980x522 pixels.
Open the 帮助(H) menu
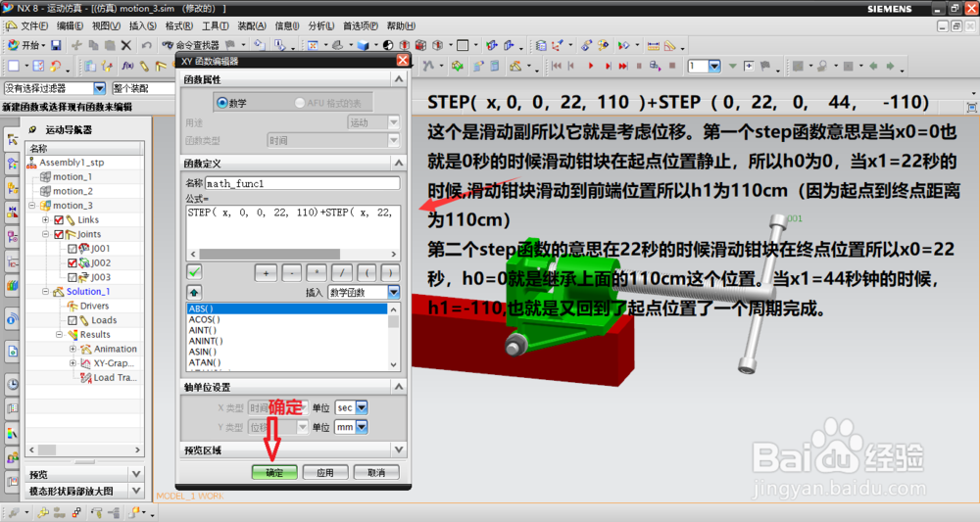pos(401,25)
